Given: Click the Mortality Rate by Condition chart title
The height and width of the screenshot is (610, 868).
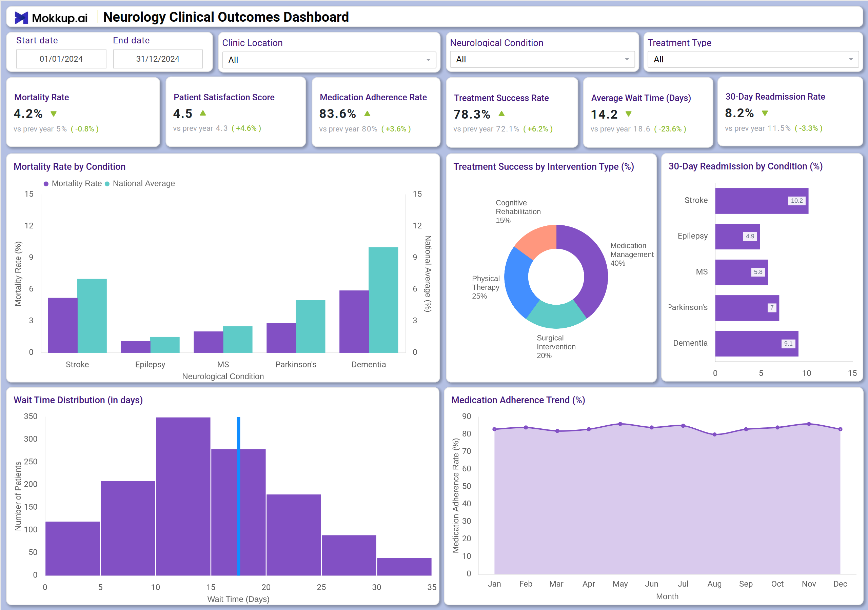Looking at the screenshot, I should pyautogui.click(x=70, y=167).
